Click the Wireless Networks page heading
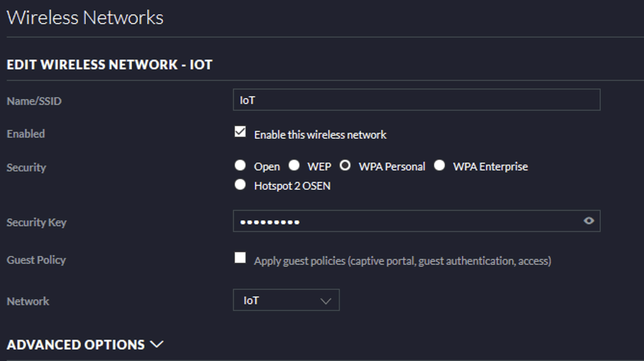Viewport: 644px width, 361px height. tap(85, 17)
